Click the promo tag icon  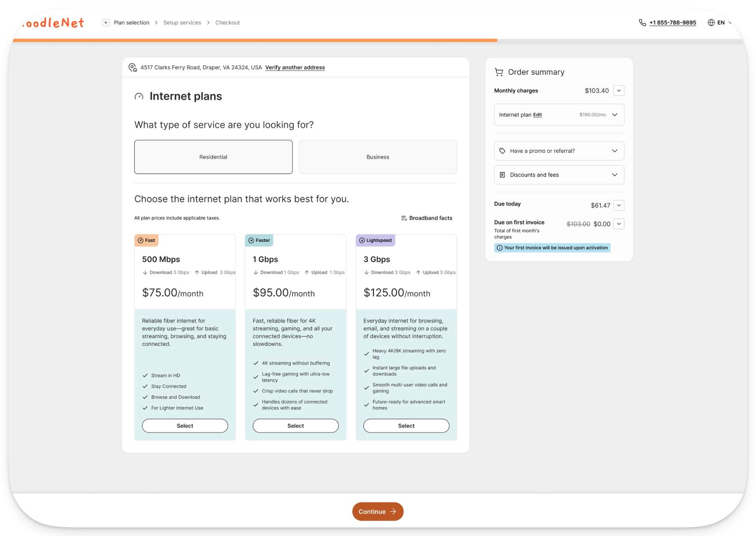pyautogui.click(x=502, y=151)
